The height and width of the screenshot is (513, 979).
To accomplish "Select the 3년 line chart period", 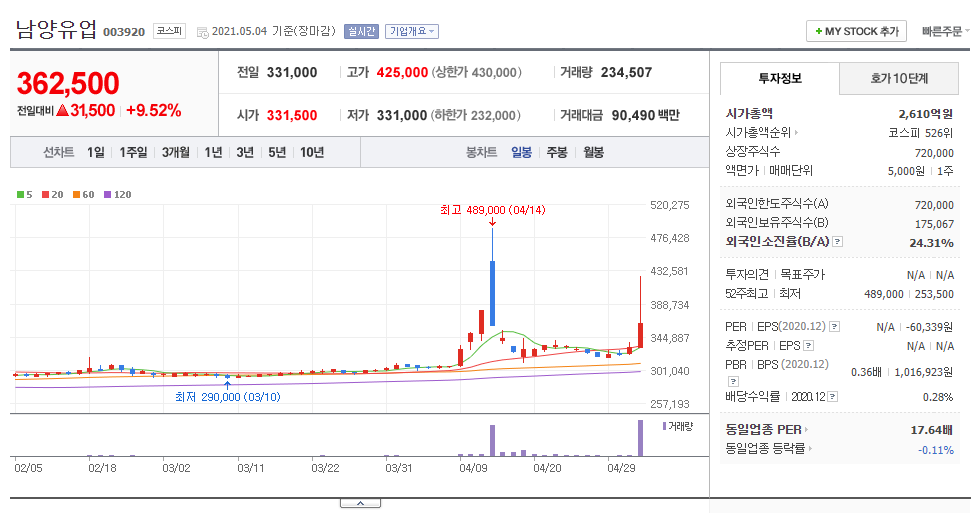I will coord(245,152).
